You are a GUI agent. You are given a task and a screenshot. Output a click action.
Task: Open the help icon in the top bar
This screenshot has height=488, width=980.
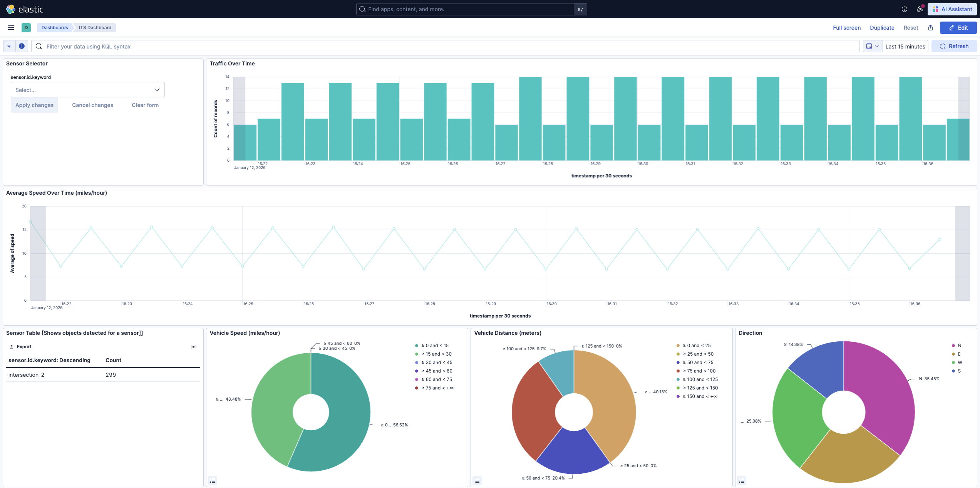(x=905, y=9)
